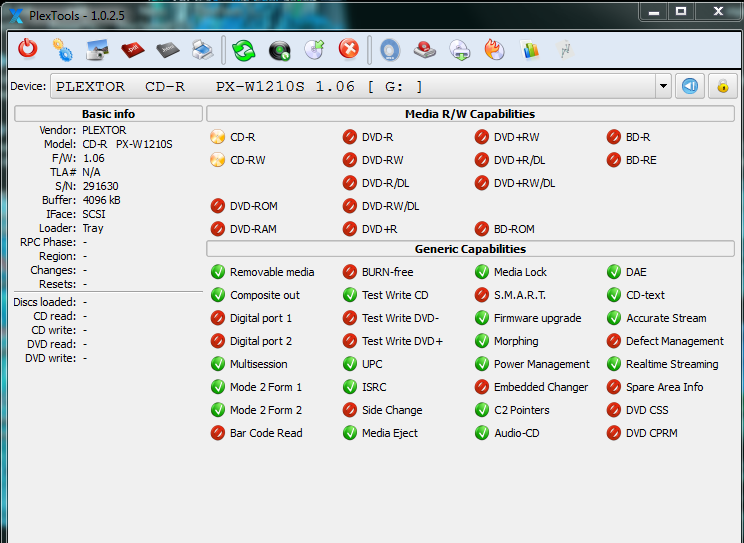Viewport: 744px width, 543px height.
Task: Maximize the PlexTools window
Action: coord(681,11)
